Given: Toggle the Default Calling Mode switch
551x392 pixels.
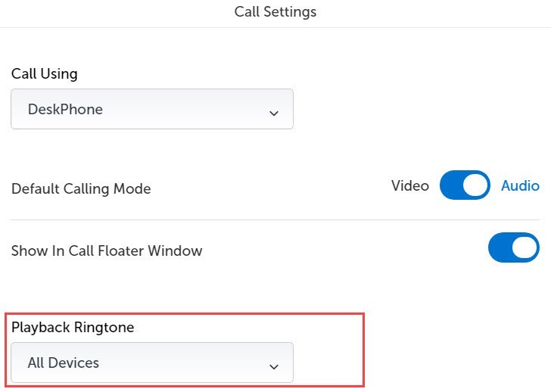Looking at the screenshot, I should 465,185.
